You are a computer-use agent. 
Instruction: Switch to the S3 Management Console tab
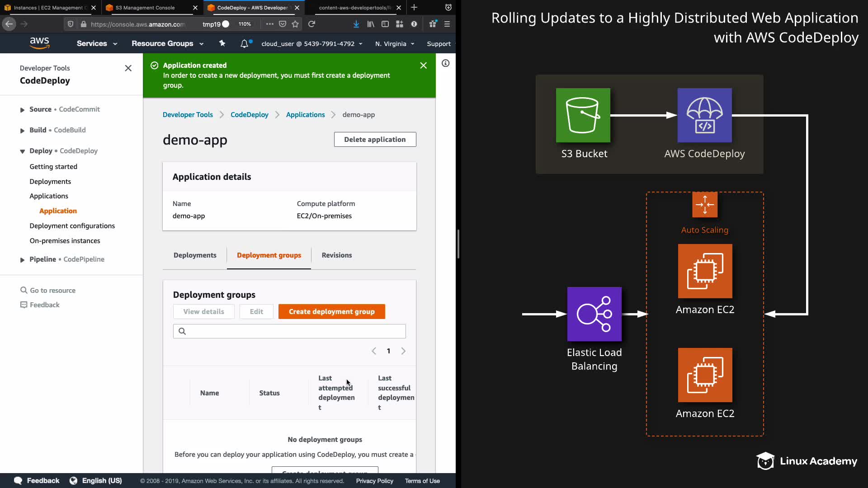pos(145,8)
